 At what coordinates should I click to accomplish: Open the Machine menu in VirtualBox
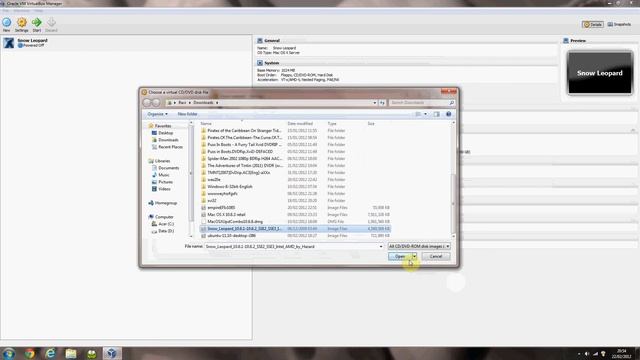pyautogui.click(x=22, y=11)
